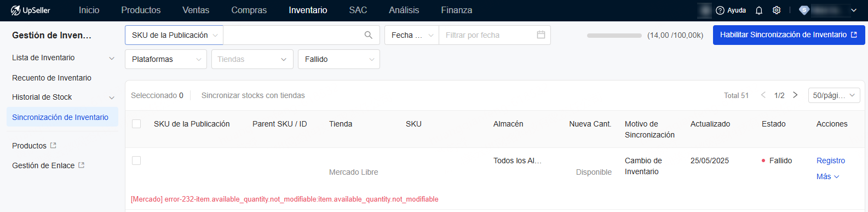
Task: Click the usage quota progress bar
Action: tap(614, 35)
